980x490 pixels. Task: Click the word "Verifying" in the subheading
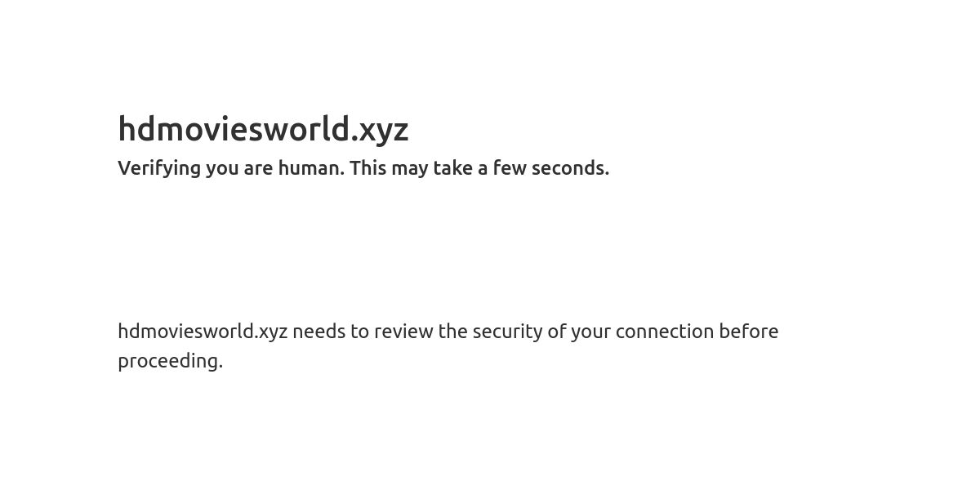(159, 168)
